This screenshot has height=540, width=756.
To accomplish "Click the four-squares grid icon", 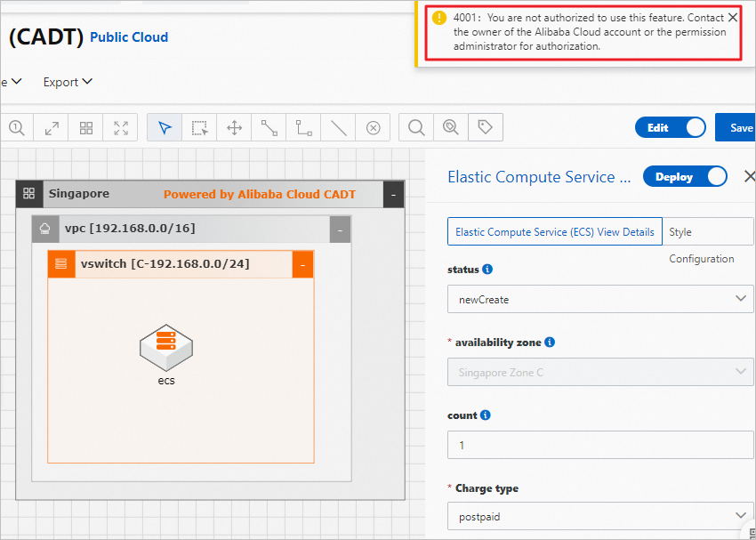I will point(85,128).
